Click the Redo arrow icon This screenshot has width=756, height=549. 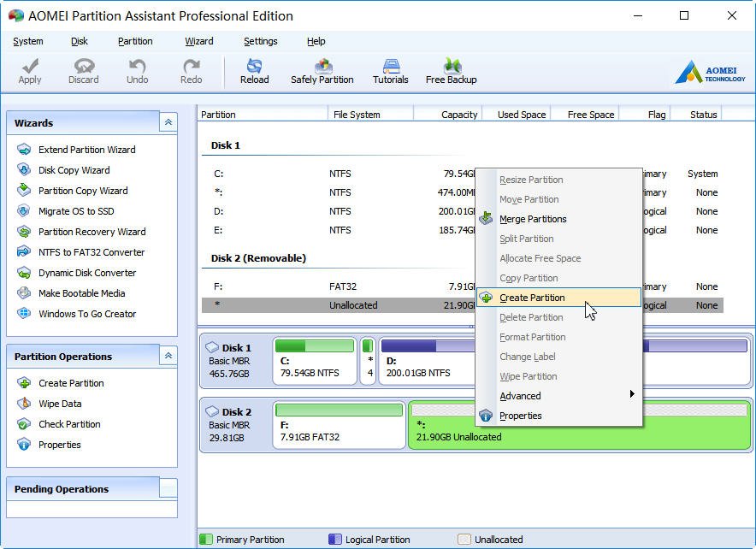click(x=192, y=66)
